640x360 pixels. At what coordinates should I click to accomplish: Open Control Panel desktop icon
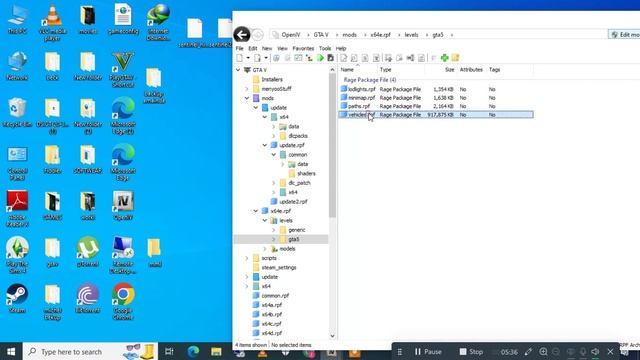(17, 163)
